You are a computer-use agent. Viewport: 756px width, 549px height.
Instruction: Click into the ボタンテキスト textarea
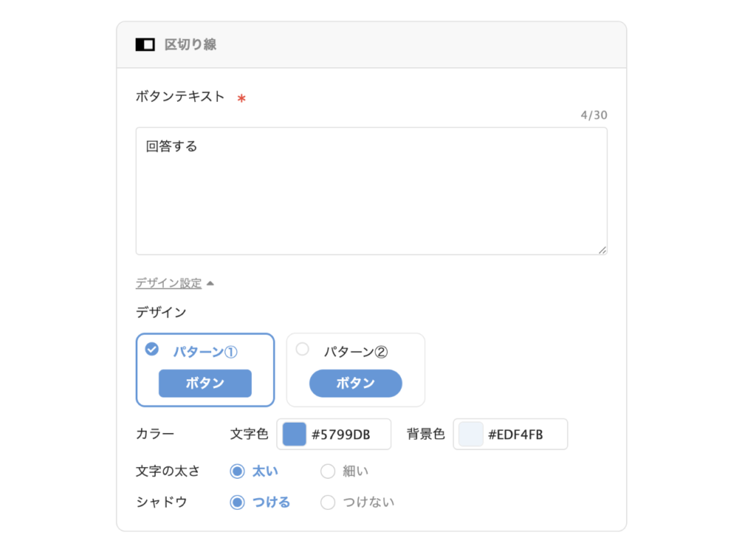click(371, 191)
